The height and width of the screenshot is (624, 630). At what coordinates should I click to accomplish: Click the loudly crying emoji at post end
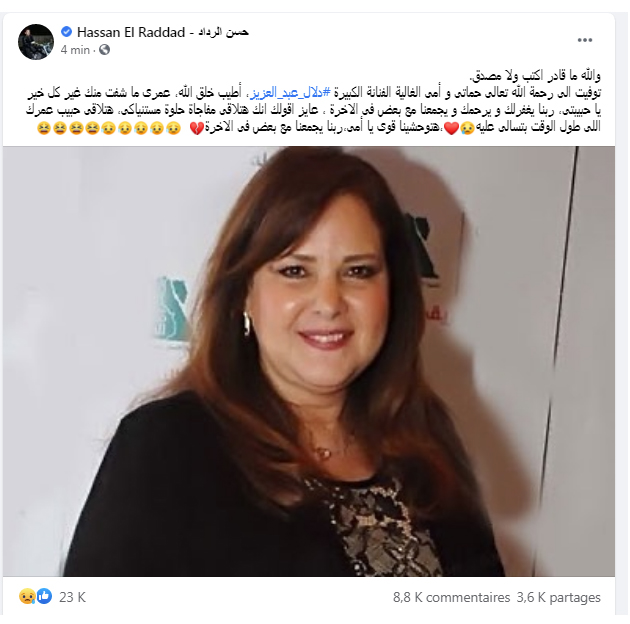43,128
